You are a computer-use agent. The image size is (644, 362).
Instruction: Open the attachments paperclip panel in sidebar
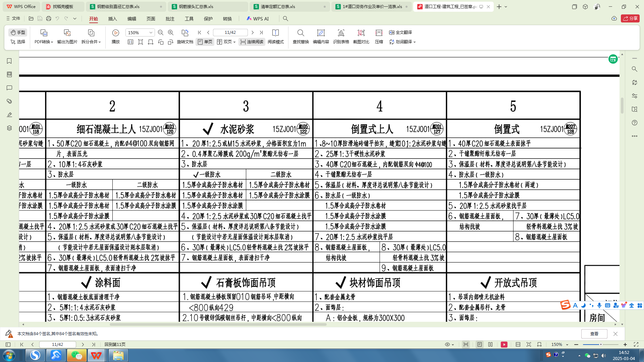[x=9, y=101]
